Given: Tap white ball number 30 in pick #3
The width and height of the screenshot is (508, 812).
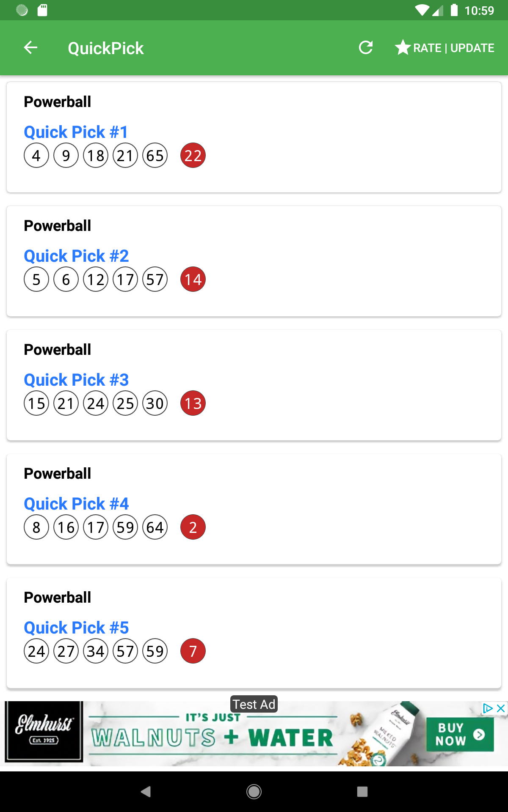Looking at the screenshot, I should (155, 403).
